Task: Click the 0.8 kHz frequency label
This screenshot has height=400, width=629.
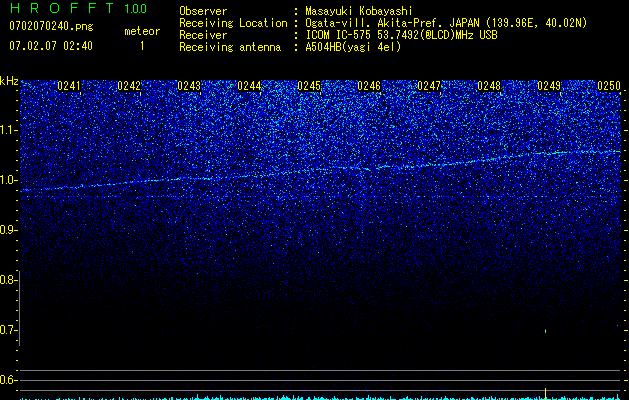Action: [8, 280]
